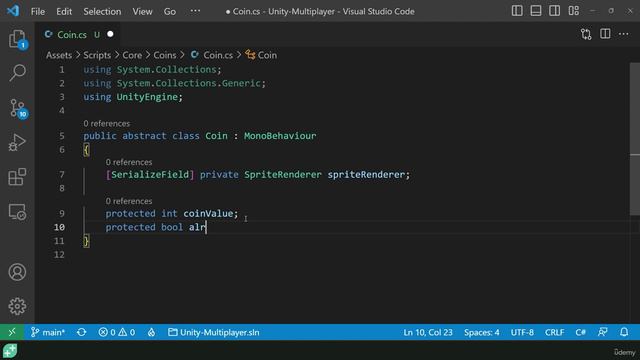Screen dimensions: 640x360
Task: Open the changes compare icon in the editor toolbar
Action: pyautogui.click(x=586, y=34)
